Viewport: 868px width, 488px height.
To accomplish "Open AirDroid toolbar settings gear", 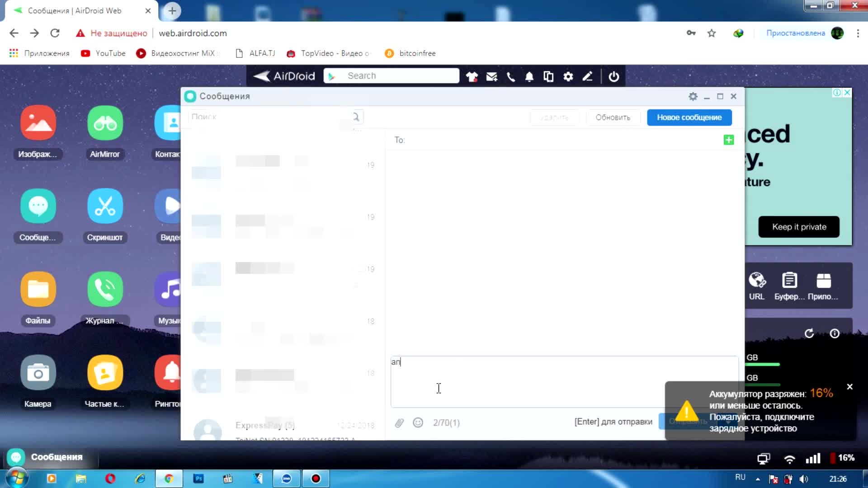I will (568, 76).
